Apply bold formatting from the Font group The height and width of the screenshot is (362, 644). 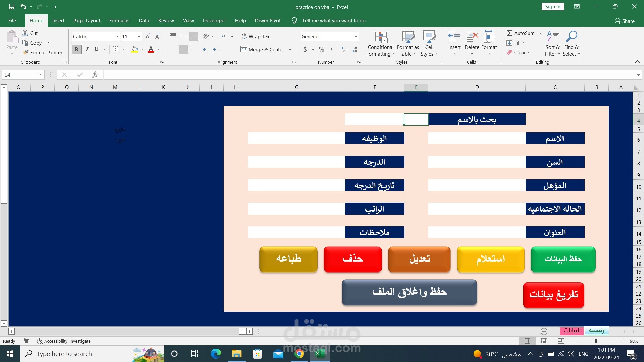(x=76, y=49)
